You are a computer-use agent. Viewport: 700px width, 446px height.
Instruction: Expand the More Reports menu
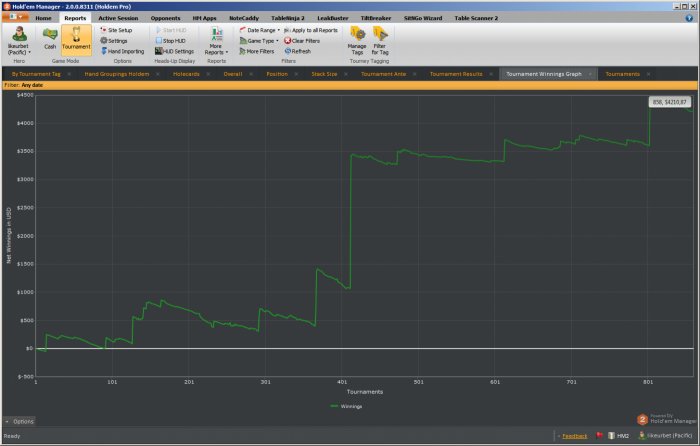click(x=216, y=40)
